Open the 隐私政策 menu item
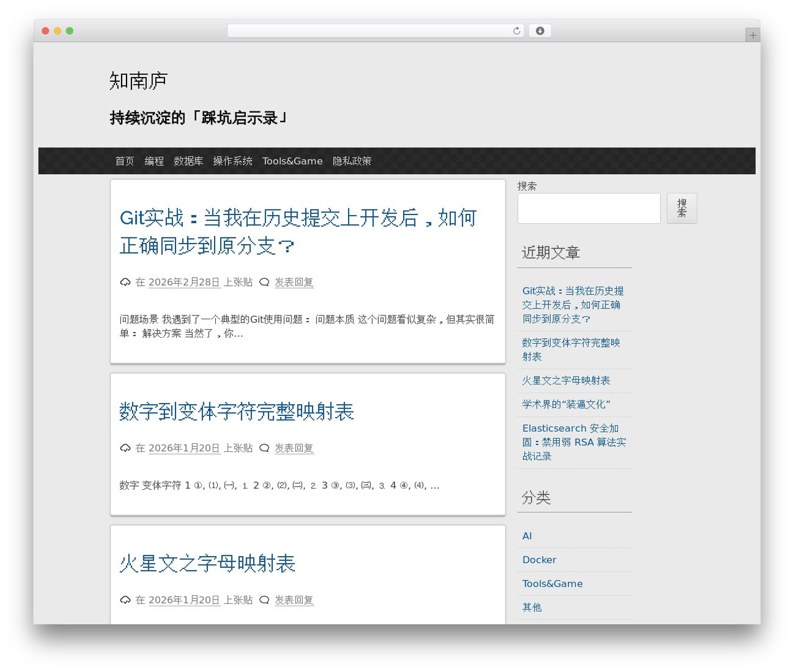794x672 pixels. pyautogui.click(x=352, y=161)
